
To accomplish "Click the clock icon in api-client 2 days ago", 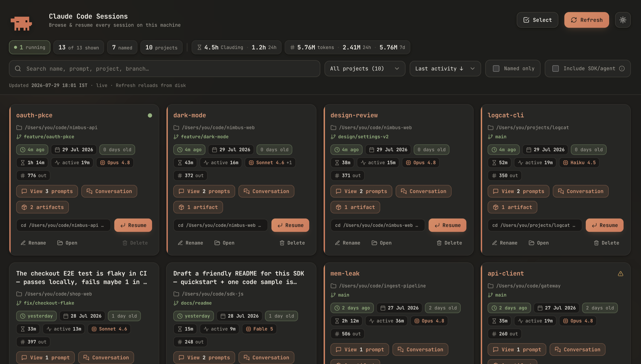I will pyautogui.click(x=494, y=308).
